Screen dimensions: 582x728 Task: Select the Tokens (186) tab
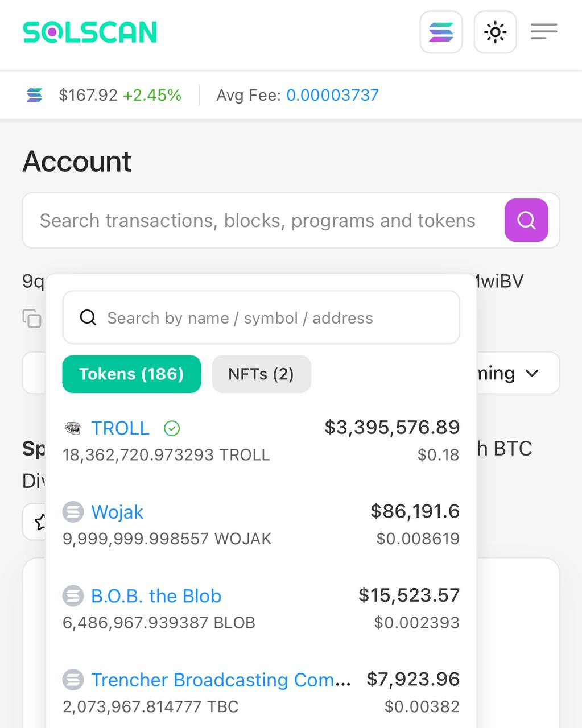(x=131, y=374)
